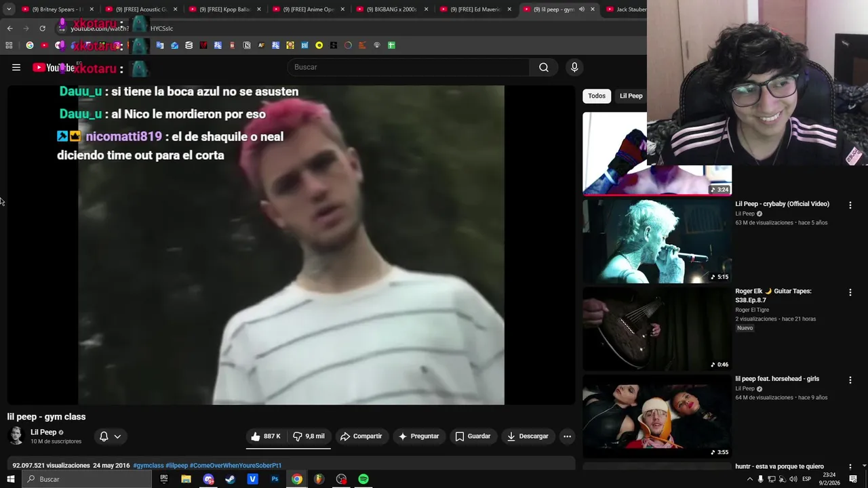
Task: Click the search magnifier button
Action: [544, 67]
